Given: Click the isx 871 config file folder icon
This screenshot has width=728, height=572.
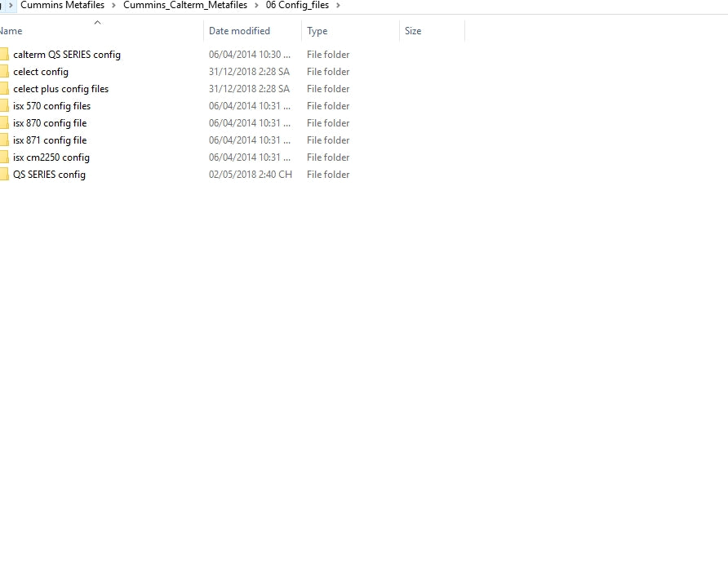Looking at the screenshot, I should [x=7, y=140].
